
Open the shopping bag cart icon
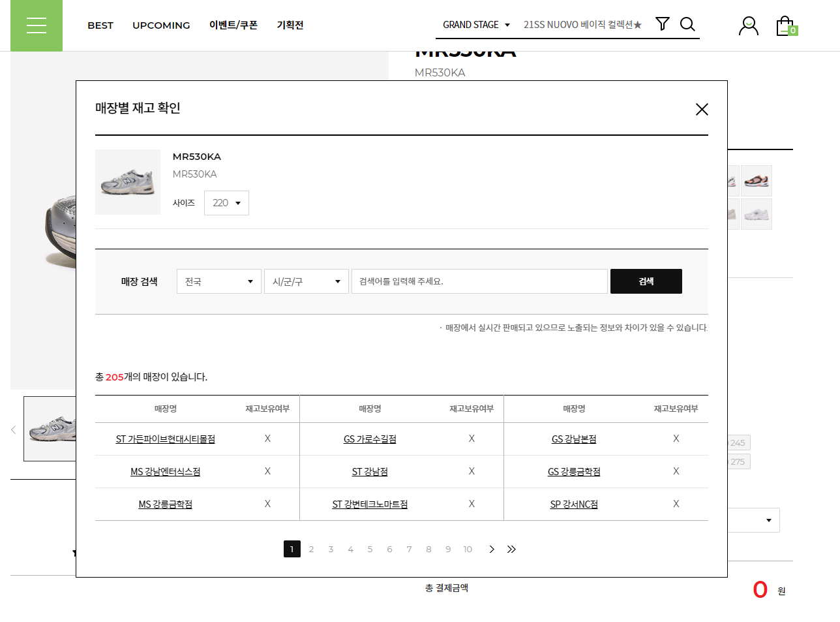pyautogui.click(x=786, y=26)
